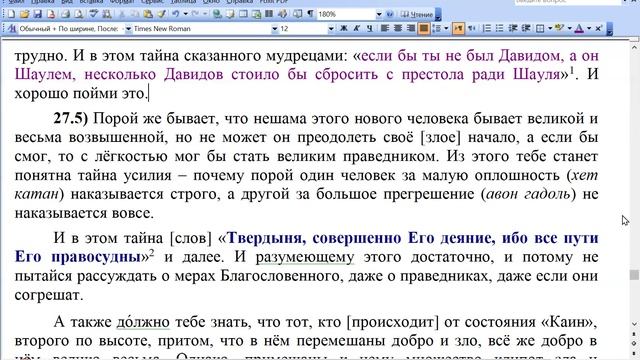
Task: Open the Times New Roman font dropdown
Action: pos(275,29)
